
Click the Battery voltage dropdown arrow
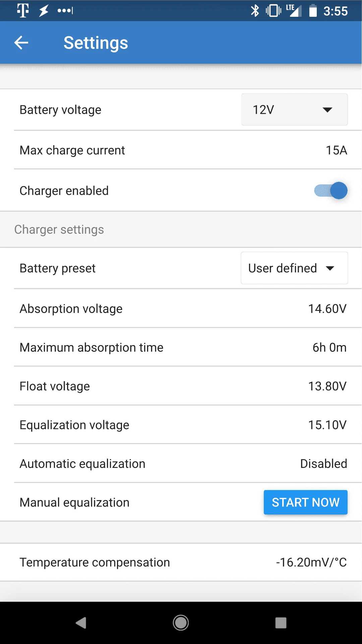(x=327, y=110)
